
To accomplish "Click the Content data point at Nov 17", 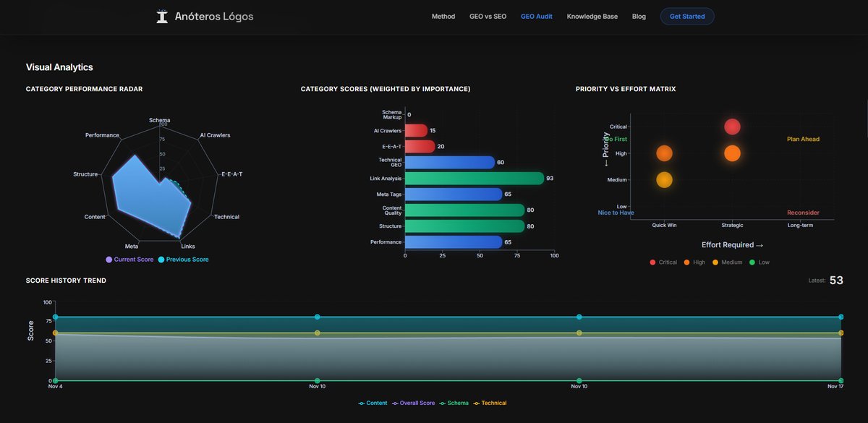I will (x=841, y=317).
